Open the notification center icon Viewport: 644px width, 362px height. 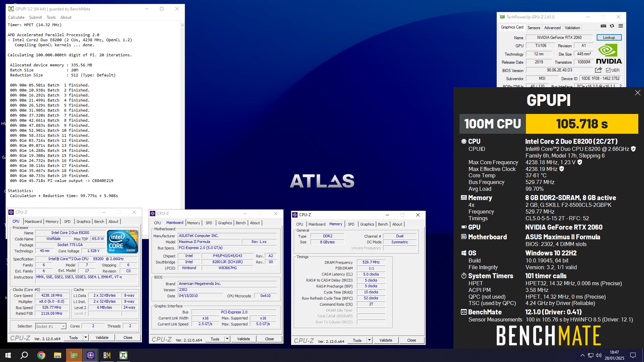[633, 355]
